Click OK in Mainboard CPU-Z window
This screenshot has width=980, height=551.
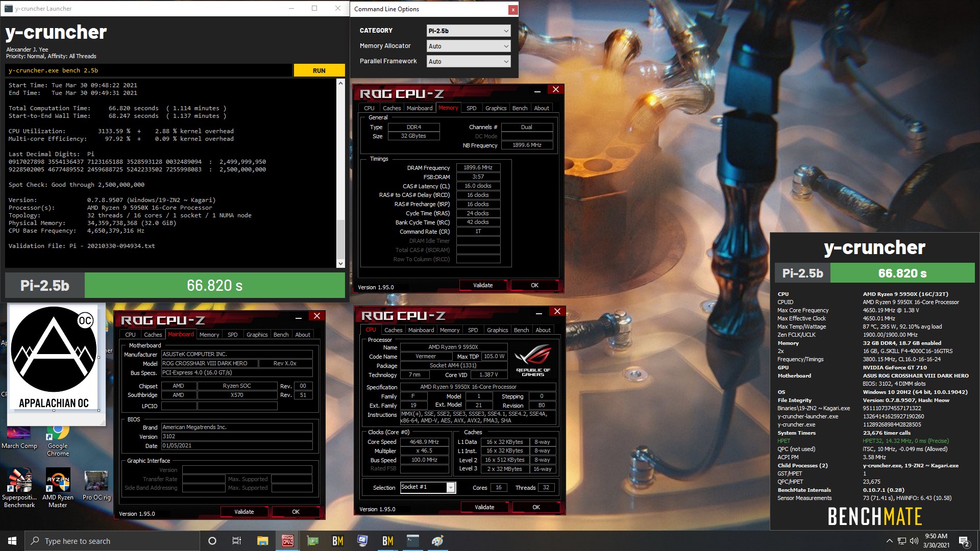click(296, 512)
